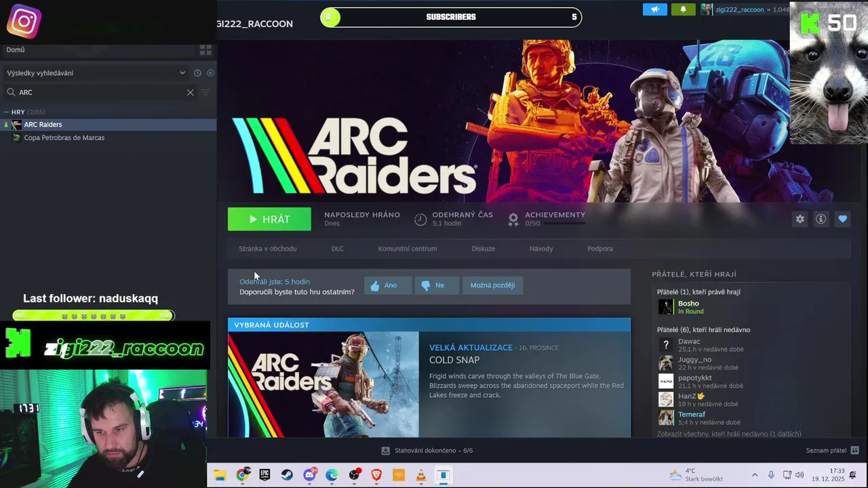Open downloads status Stahování dokončeno
868x488 pixels.
tap(427, 451)
